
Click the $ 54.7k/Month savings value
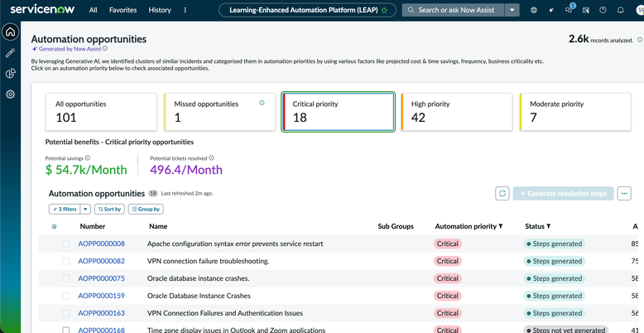(86, 170)
